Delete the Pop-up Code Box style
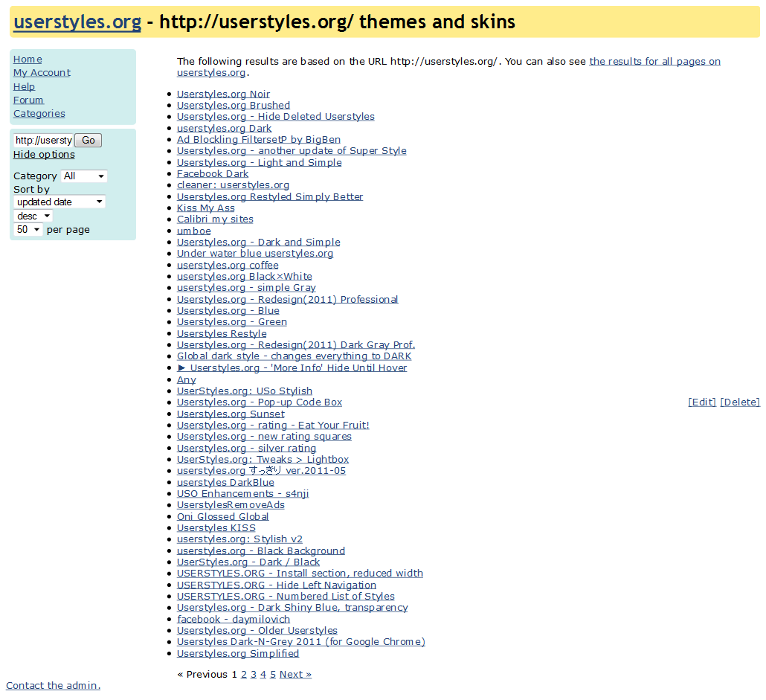This screenshot has height=700, width=766. (x=739, y=402)
